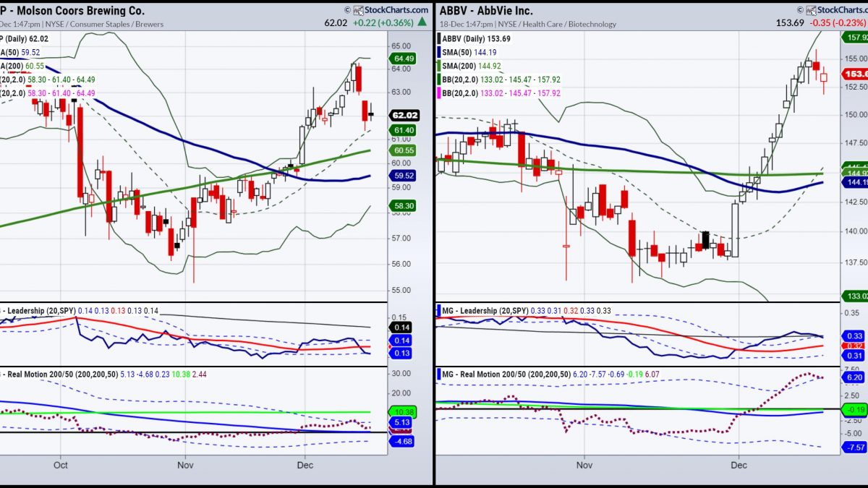The width and height of the screenshot is (868, 488).
Task: Click the "Dec" date label on ABBV chart
Action: click(x=739, y=466)
